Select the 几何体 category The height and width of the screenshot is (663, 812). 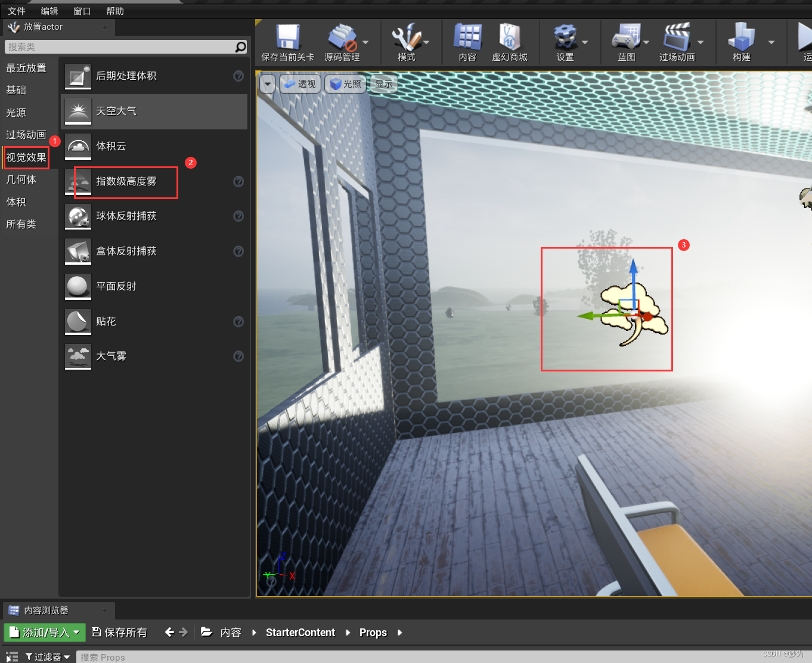pyautogui.click(x=21, y=179)
